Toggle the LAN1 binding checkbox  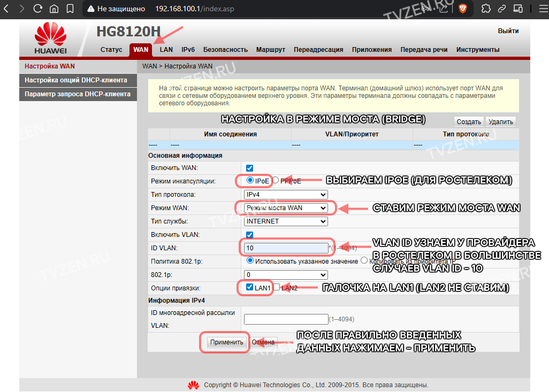(x=250, y=287)
